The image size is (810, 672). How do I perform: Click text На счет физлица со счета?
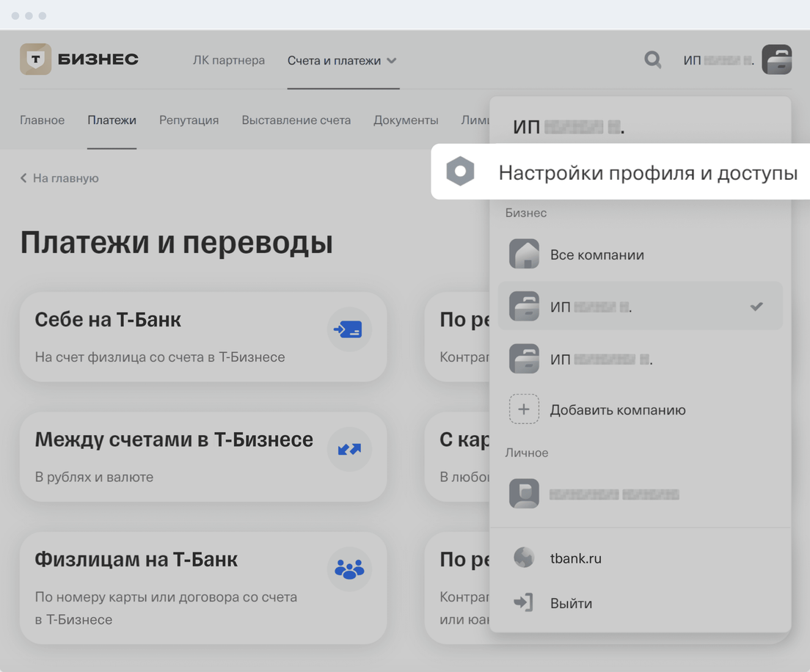coord(160,357)
